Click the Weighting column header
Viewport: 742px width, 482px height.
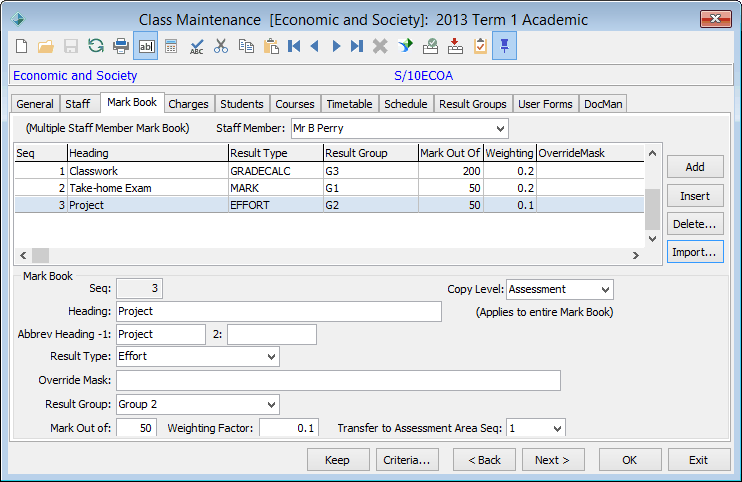click(510, 153)
